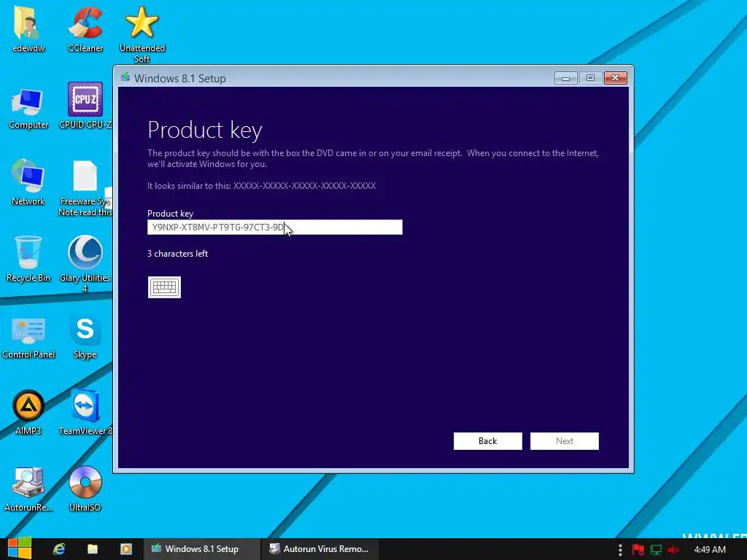Image resolution: width=747 pixels, height=560 pixels.
Task: Click inside the Product key field
Action: click(x=275, y=227)
